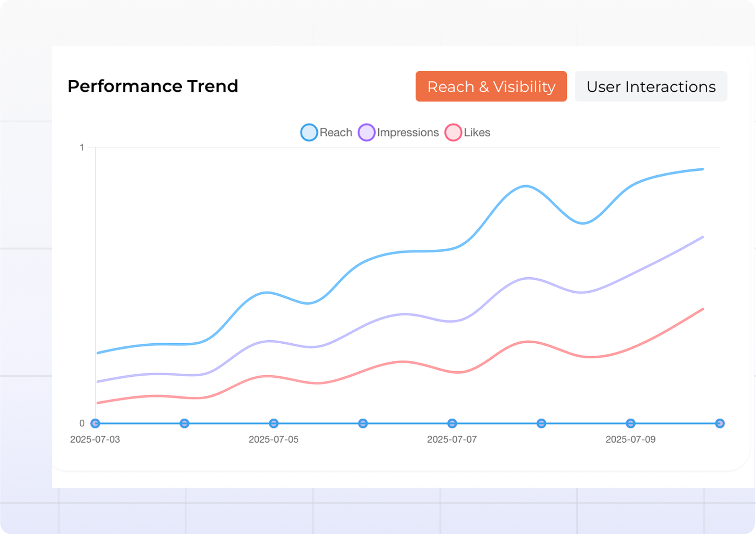Click the last baseline data point at far right
The height and width of the screenshot is (534, 756).
click(720, 424)
